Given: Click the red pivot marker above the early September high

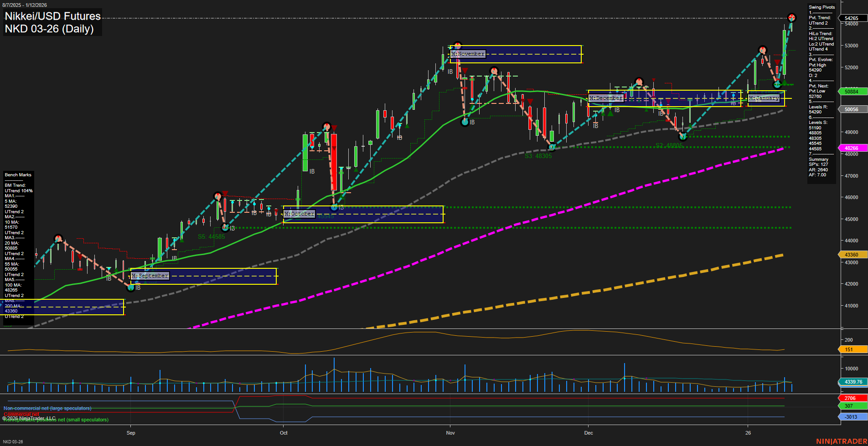Looking at the screenshot, I should [58, 237].
